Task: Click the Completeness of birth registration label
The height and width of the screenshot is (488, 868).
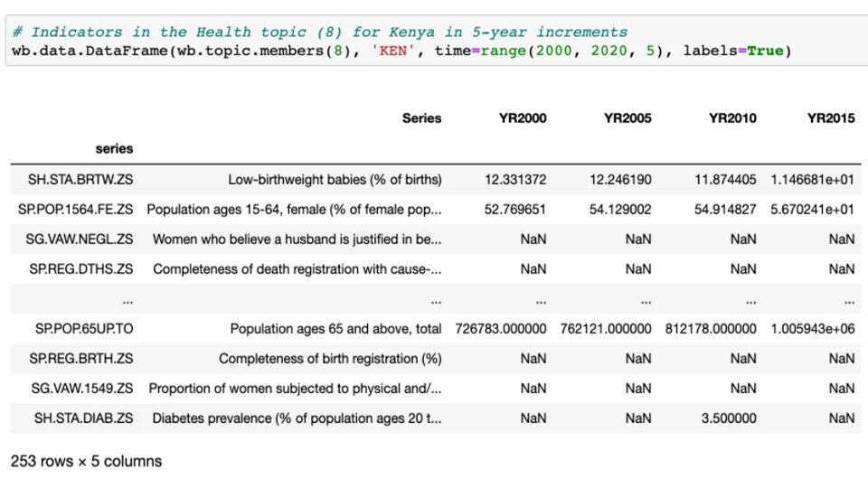Action: tap(331, 359)
